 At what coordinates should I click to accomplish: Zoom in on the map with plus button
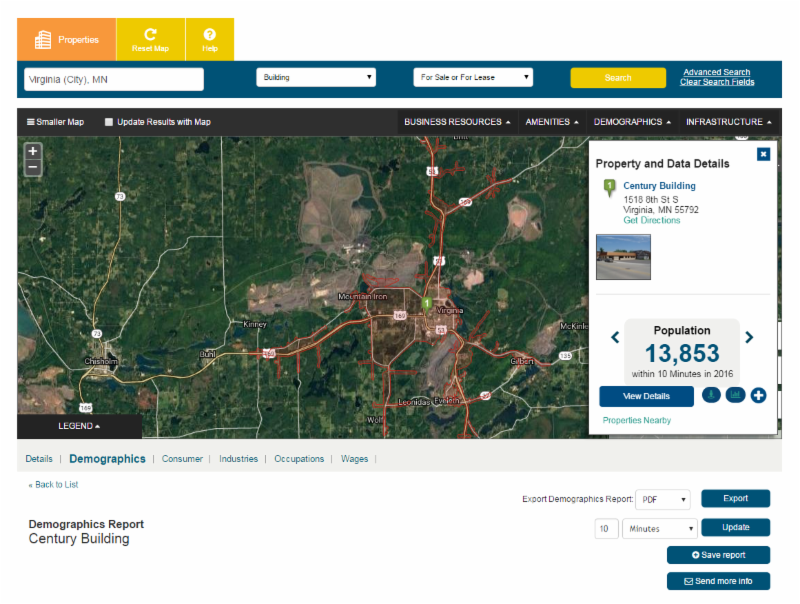[x=33, y=151]
